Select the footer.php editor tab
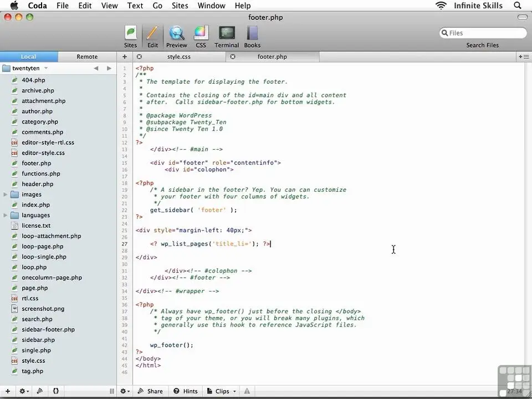 272,57
